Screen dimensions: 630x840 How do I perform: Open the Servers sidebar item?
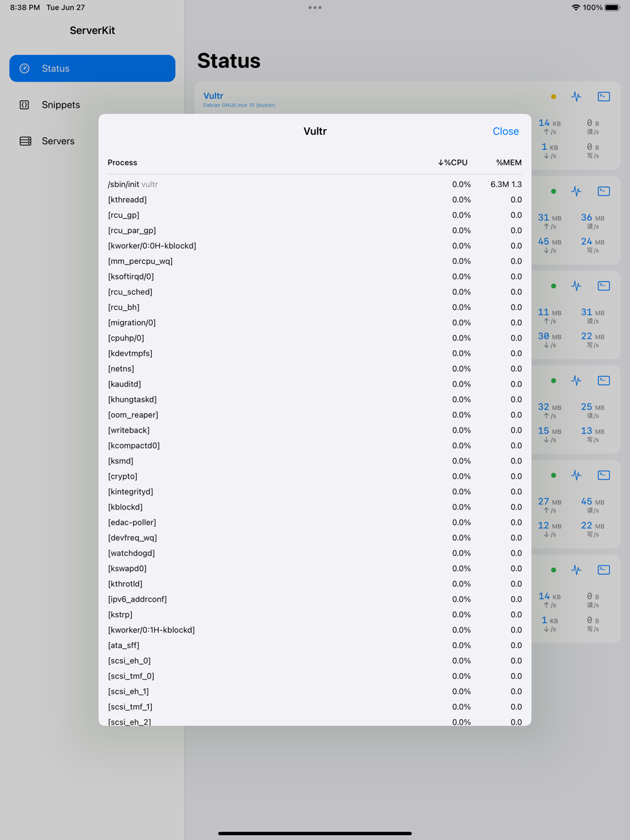[x=93, y=141]
